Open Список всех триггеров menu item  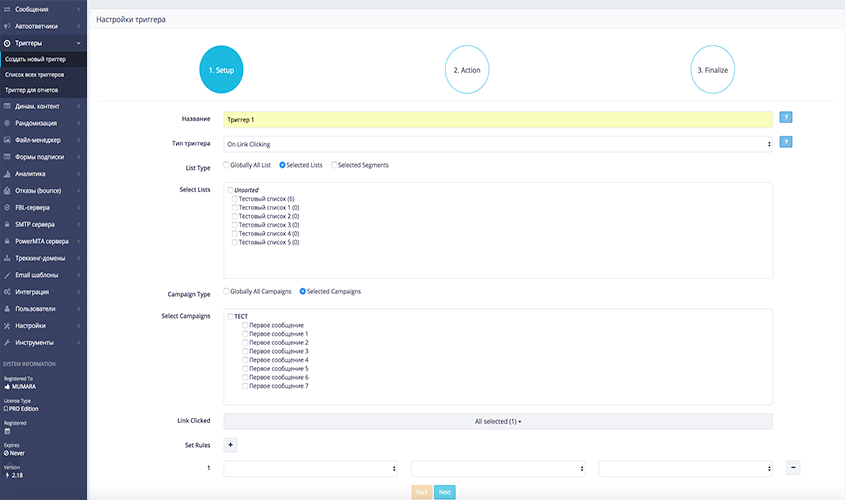35,75
